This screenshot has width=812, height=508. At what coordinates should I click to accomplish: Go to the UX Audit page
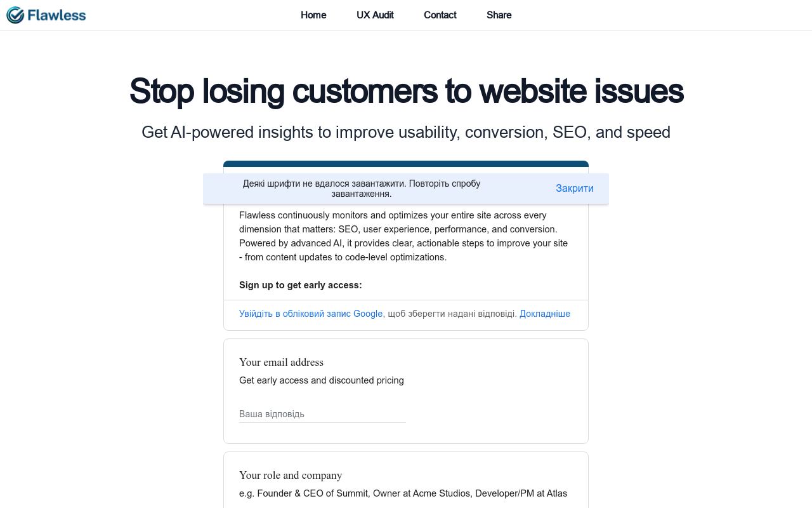[x=375, y=15]
